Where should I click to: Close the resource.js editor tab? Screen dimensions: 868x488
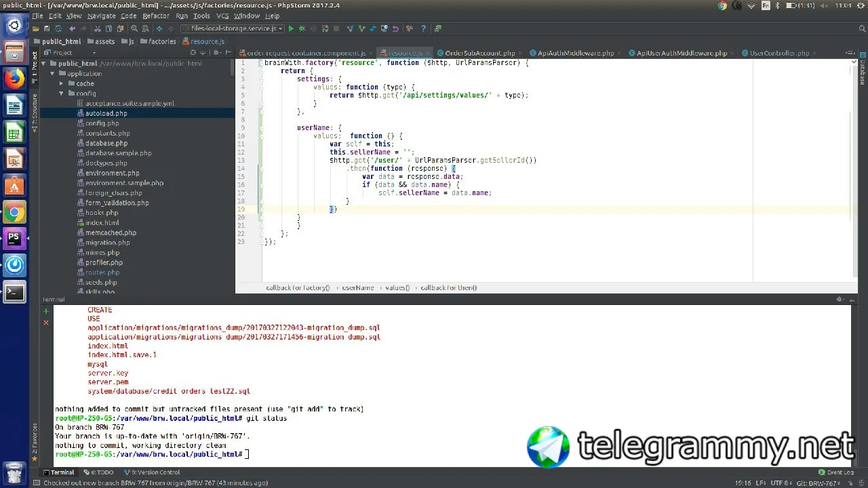tap(428, 53)
